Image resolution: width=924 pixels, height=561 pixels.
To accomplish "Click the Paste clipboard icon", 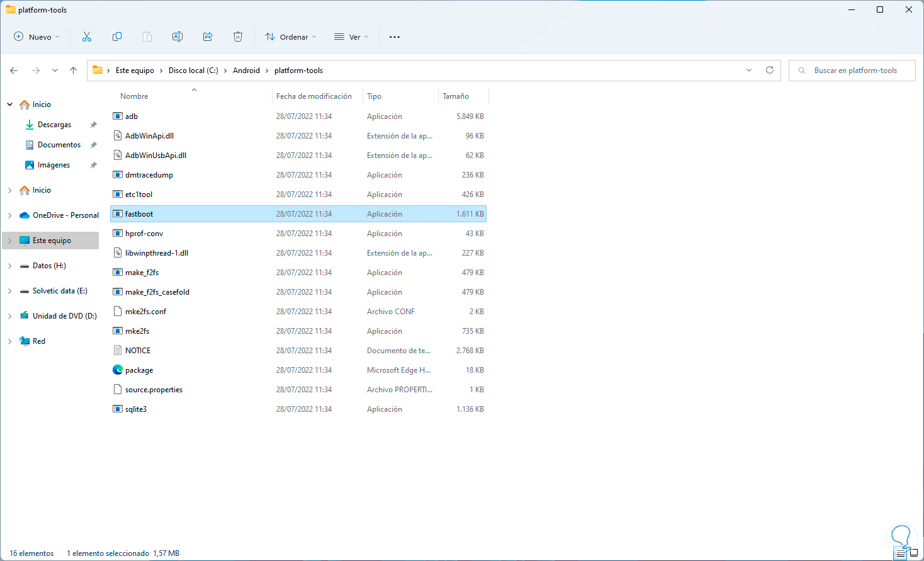I will pos(147,37).
